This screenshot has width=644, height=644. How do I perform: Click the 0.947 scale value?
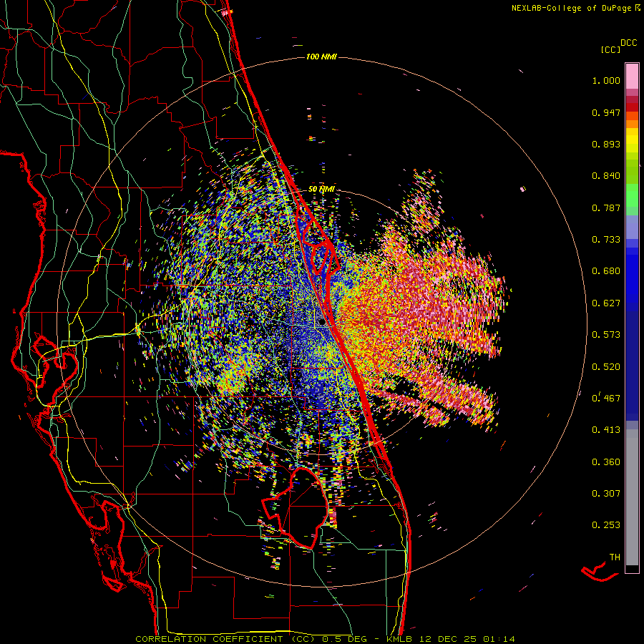pyautogui.click(x=606, y=112)
